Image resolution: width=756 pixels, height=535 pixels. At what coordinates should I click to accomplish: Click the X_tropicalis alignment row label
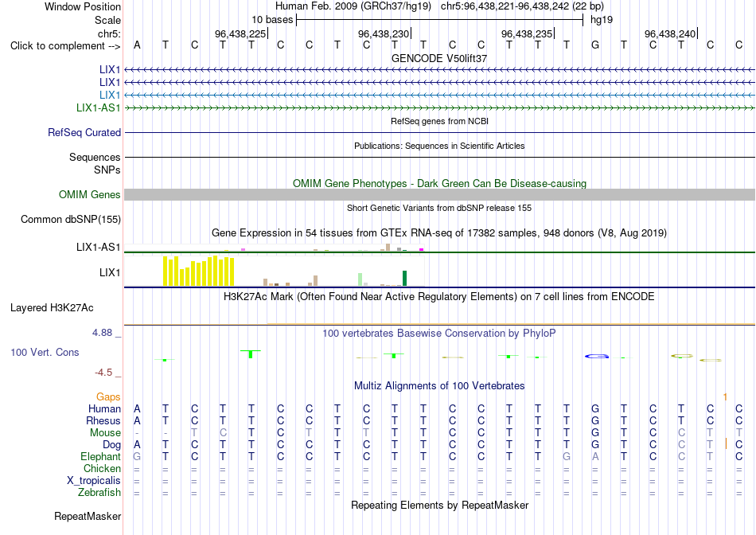coord(94,481)
